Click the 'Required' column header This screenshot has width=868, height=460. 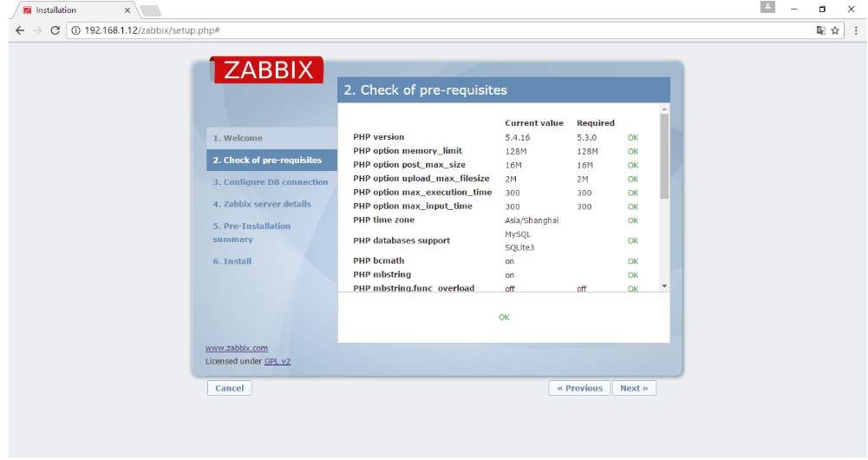(x=596, y=123)
